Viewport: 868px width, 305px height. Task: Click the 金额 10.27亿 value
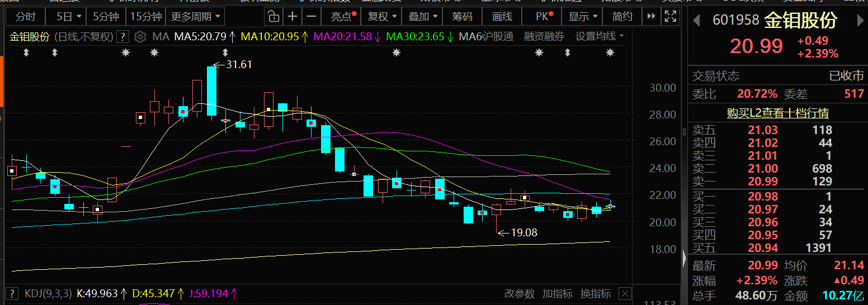[843, 294]
